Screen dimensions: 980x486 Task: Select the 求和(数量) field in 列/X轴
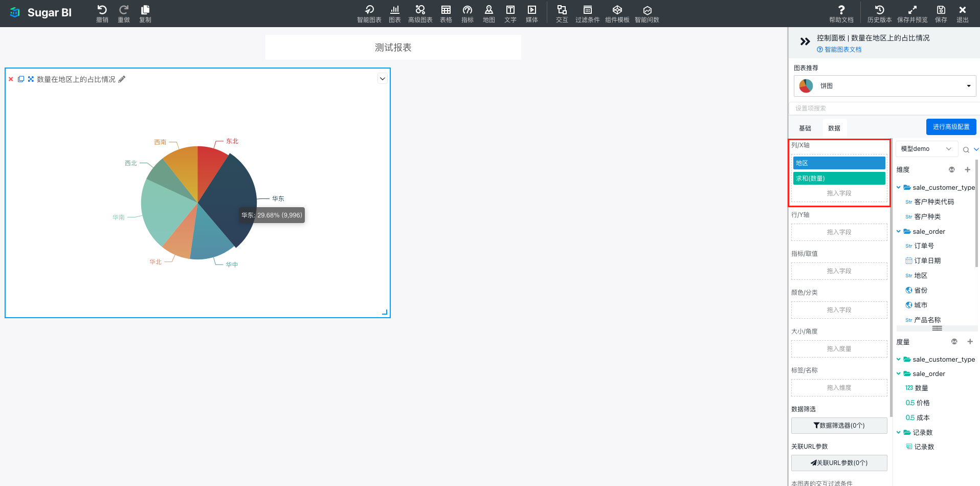pos(839,179)
